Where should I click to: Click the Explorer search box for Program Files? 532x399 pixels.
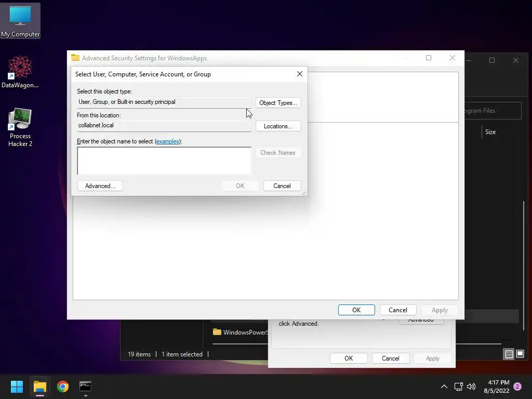pos(493,111)
